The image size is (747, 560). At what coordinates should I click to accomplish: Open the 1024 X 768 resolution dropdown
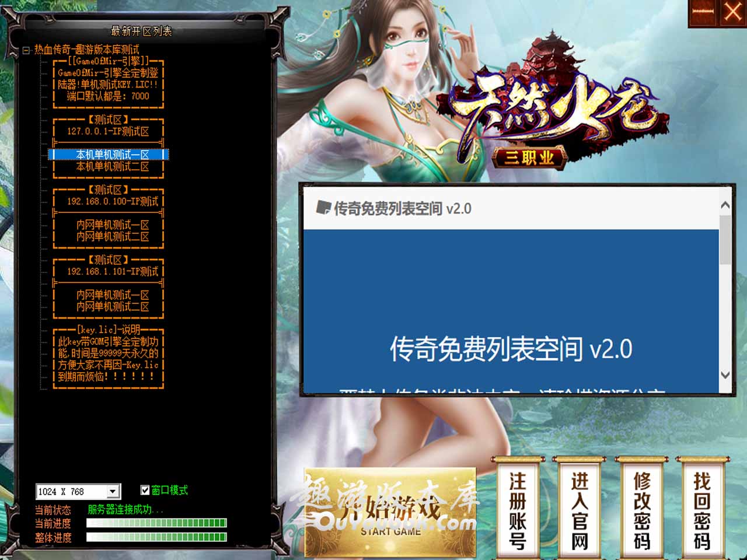point(113,492)
